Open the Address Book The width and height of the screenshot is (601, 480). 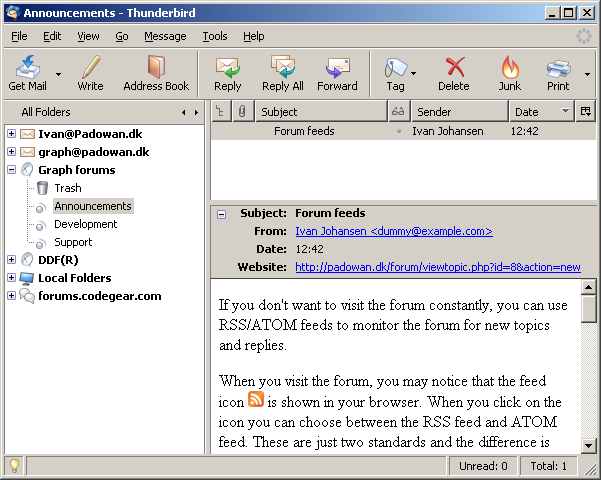pos(156,73)
